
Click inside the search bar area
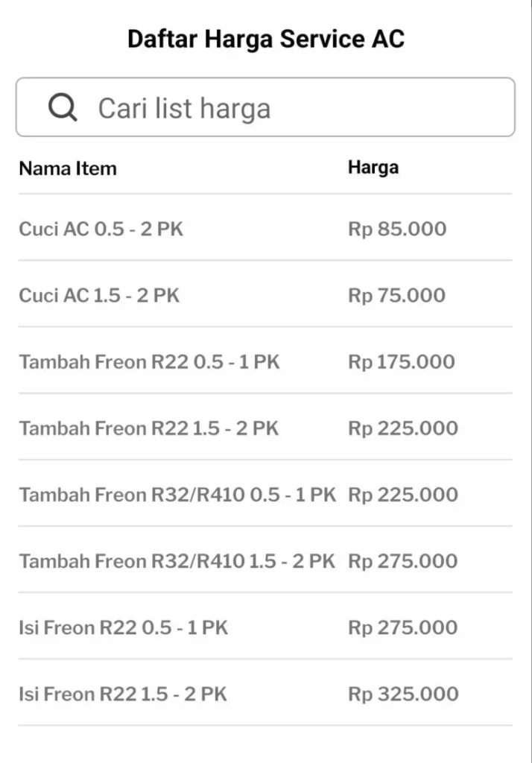click(266, 107)
